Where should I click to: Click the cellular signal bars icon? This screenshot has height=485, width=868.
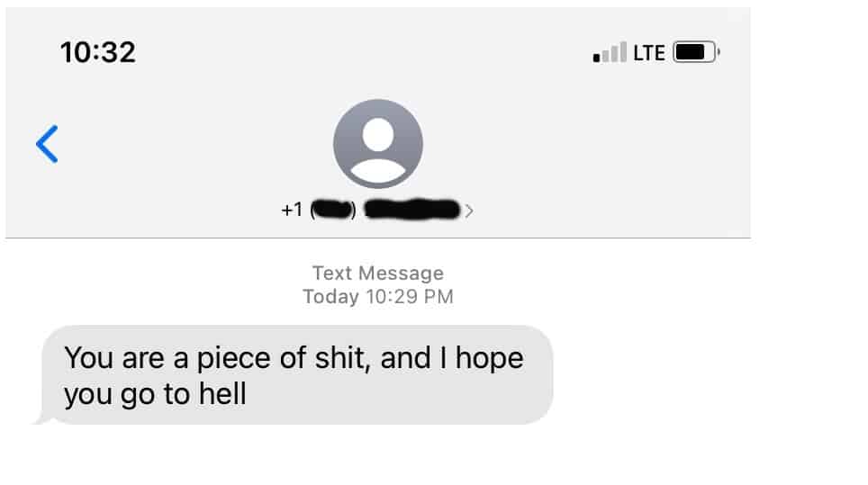pos(610,53)
